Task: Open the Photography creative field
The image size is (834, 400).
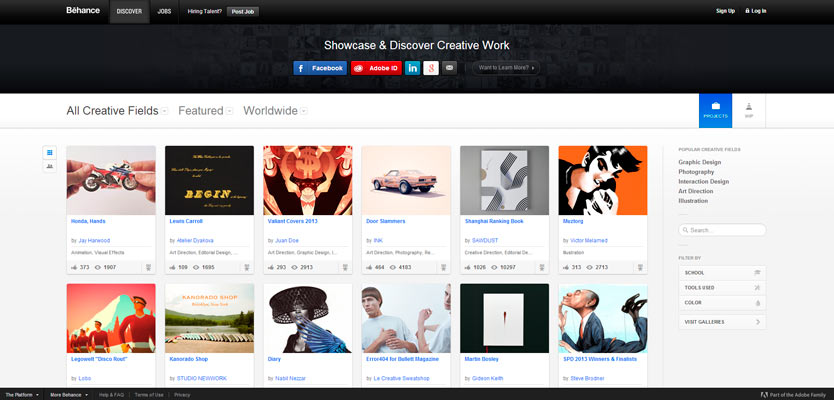Action: [696, 172]
